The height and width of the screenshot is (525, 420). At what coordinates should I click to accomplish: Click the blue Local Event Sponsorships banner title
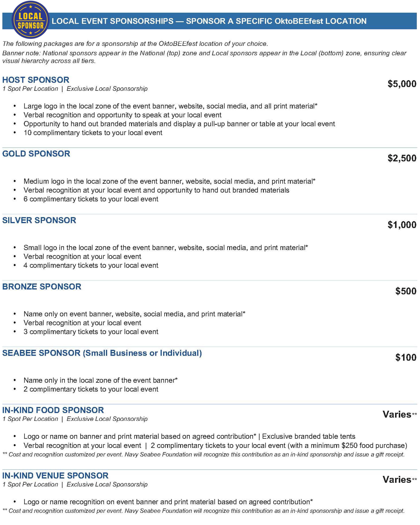[209, 21]
